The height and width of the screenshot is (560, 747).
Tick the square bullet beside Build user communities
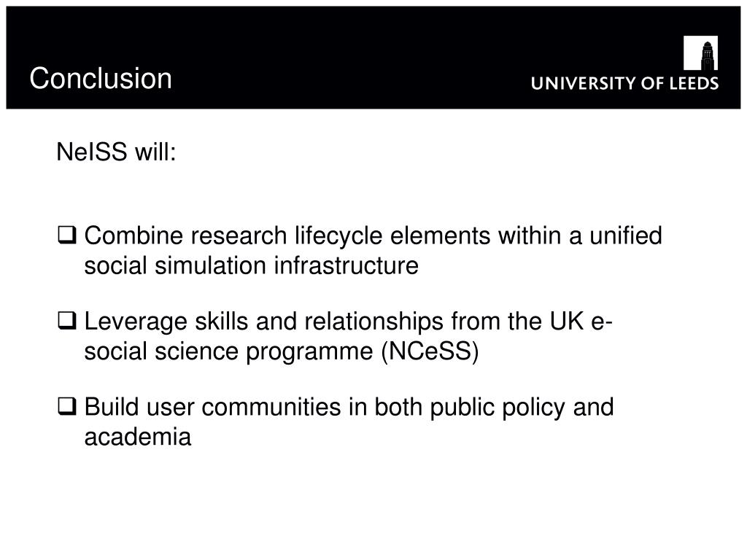click(66, 407)
